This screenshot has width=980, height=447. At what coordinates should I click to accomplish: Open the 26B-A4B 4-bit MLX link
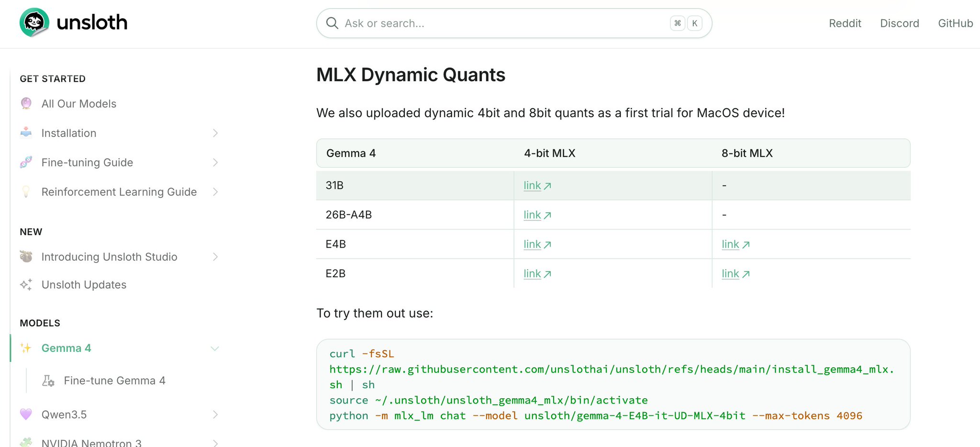(x=537, y=215)
